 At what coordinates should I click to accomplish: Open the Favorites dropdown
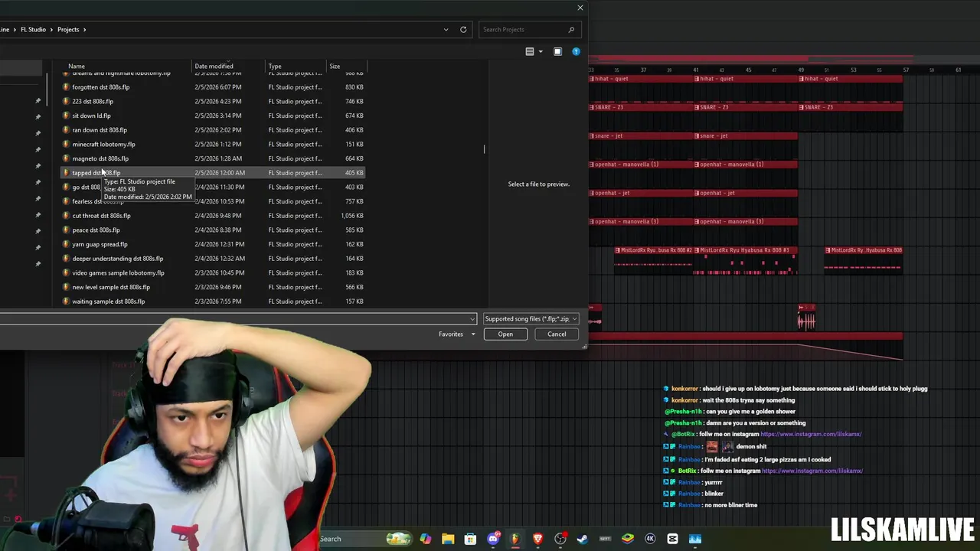coord(457,334)
